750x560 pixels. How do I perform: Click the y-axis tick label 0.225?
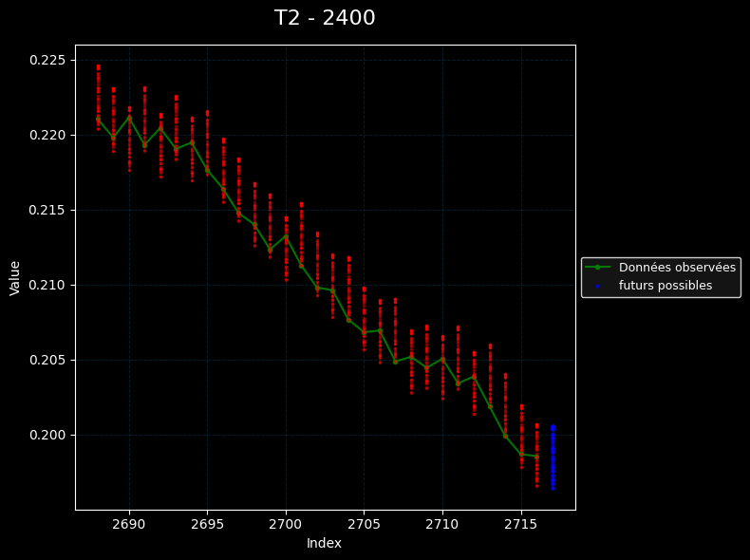(47, 60)
